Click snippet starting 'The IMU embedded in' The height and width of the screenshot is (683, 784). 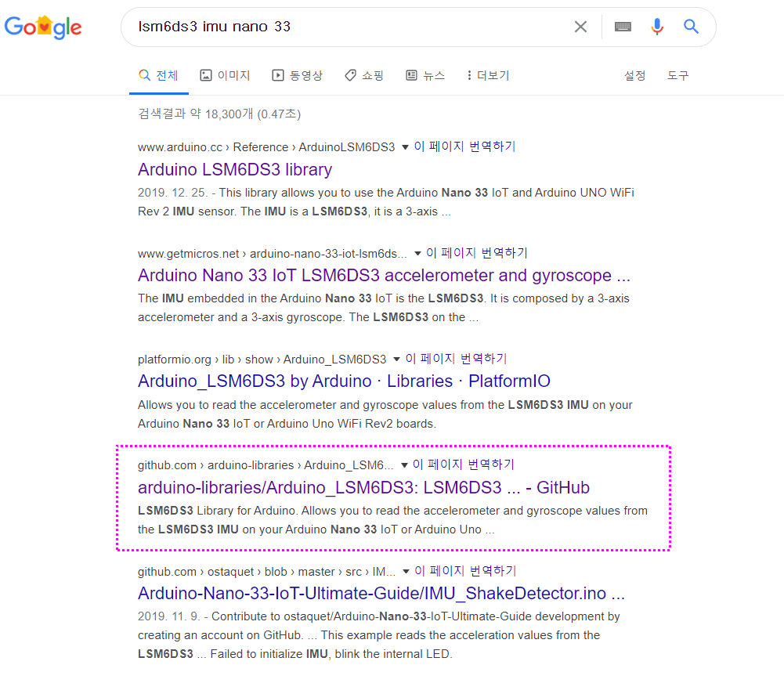pos(384,308)
